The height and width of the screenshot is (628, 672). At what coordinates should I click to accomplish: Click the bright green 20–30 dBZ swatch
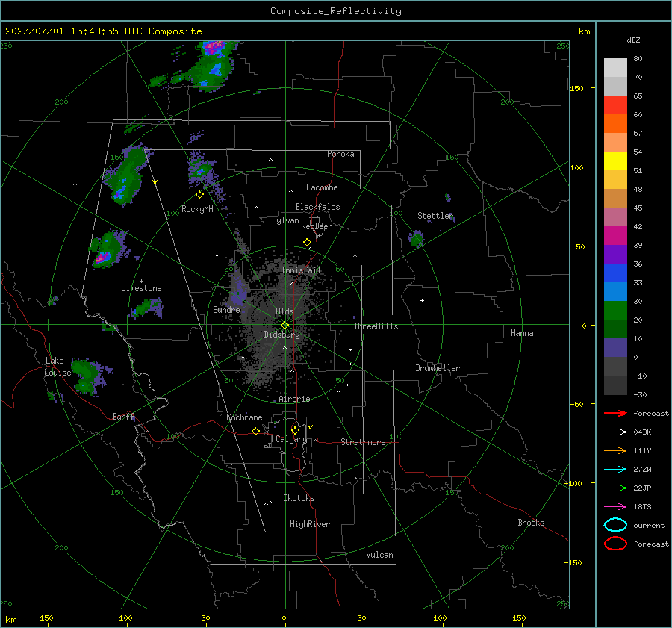point(615,311)
